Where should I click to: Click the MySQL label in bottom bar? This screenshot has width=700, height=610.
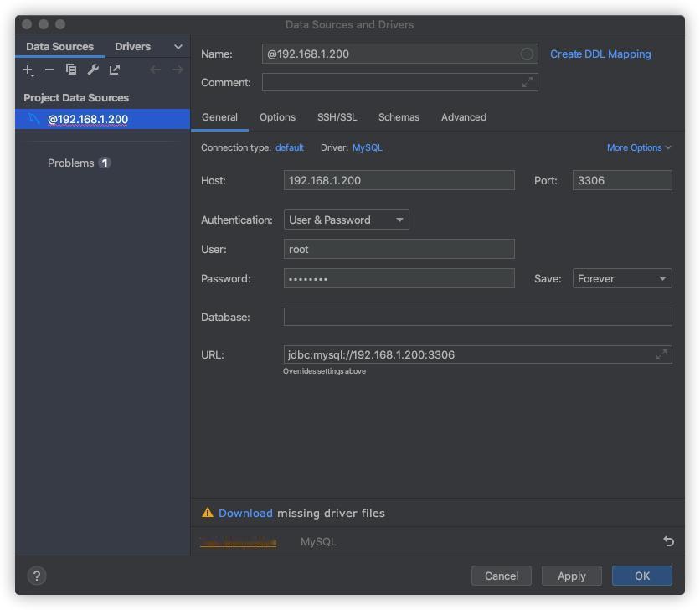pyautogui.click(x=318, y=541)
